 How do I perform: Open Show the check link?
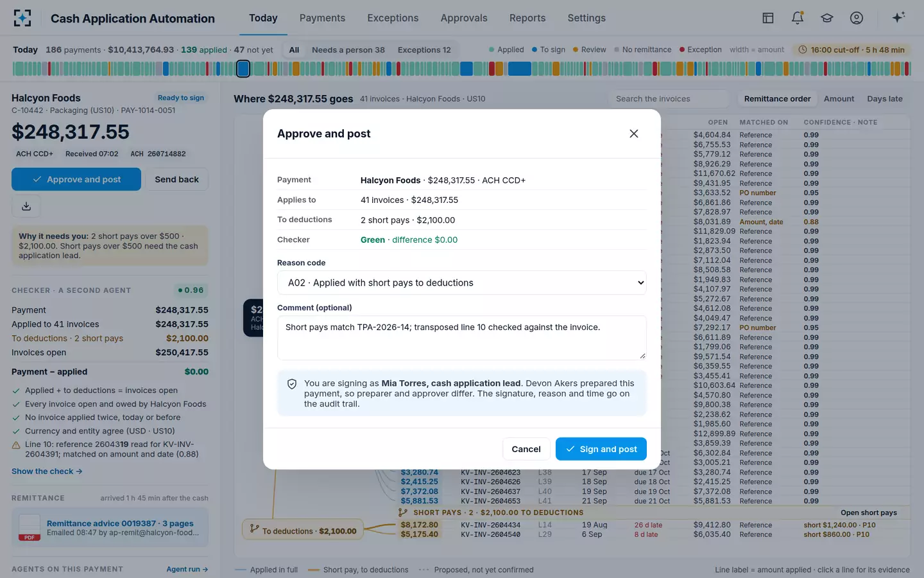[x=47, y=471]
